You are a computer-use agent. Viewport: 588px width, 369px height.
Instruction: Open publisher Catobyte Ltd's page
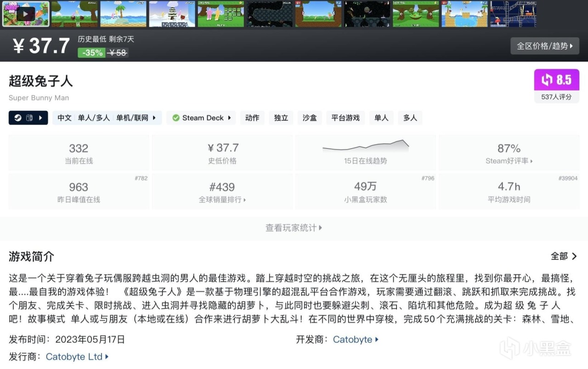point(77,357)
